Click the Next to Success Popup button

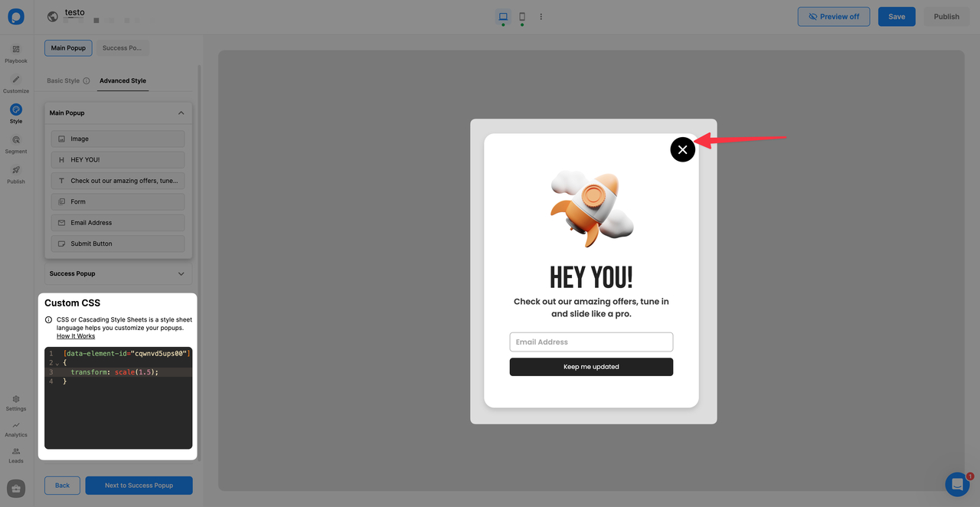pyautogui.click(x=139, y=485)
